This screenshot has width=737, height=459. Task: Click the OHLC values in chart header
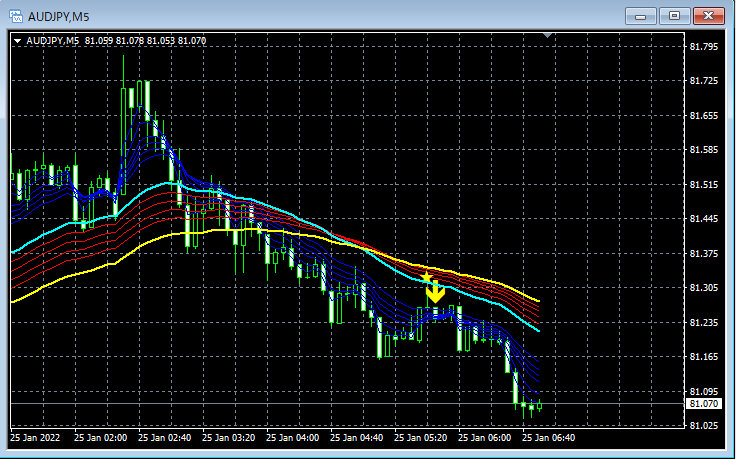[145, 41]
